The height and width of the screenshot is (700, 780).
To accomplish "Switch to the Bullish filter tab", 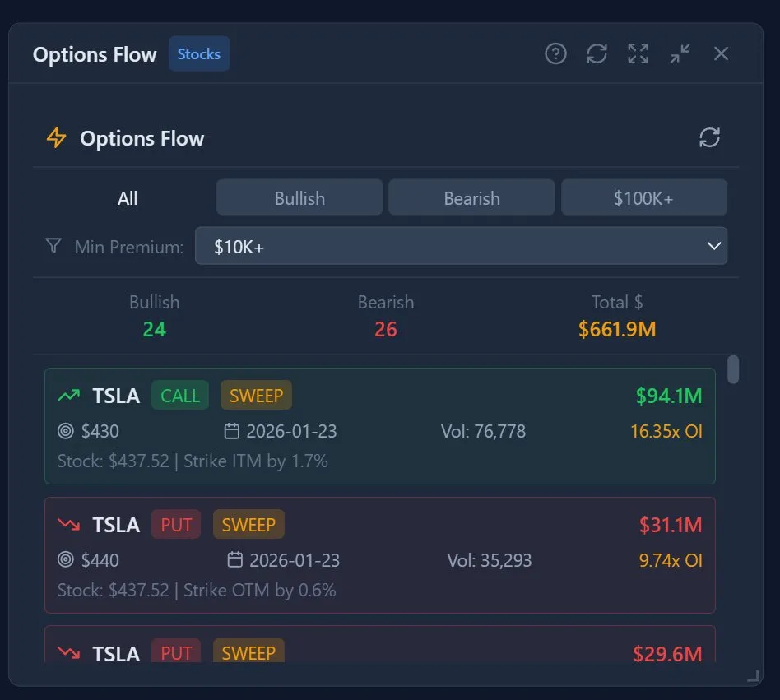I will 299,198.
